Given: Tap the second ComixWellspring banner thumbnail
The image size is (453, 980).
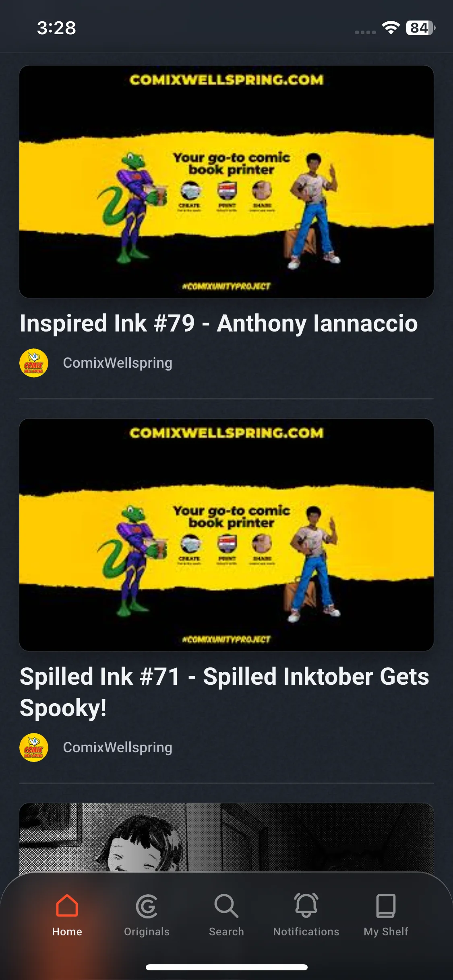Looking at the screenshot, I should tap(226, 535).
